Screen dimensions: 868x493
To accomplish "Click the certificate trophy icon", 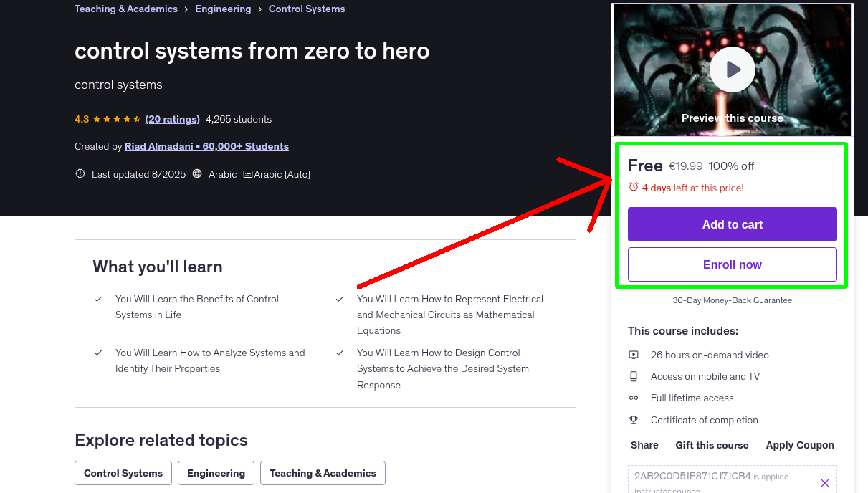I will pyautogui.click(x=634, y=420).
